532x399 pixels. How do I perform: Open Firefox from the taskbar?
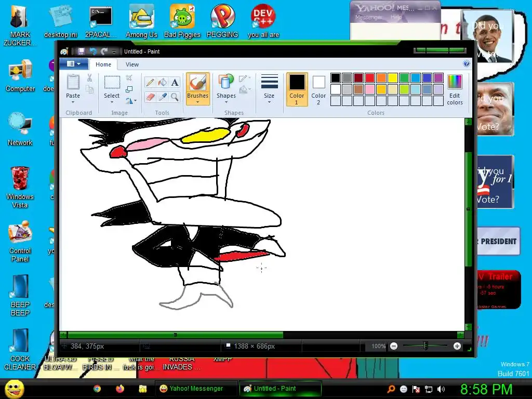coord(120,389)
